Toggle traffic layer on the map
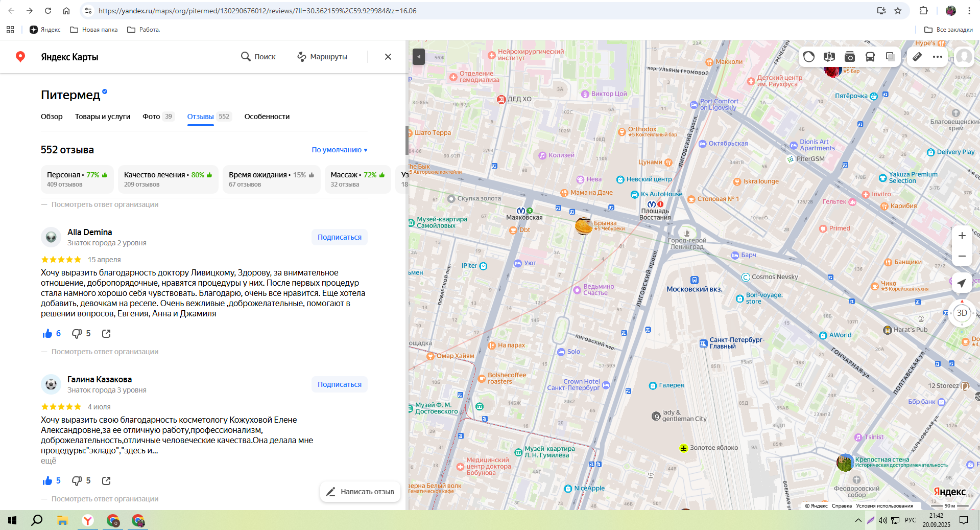The height and width of the screenshot is (530, 980). click(x=808, y=57)
